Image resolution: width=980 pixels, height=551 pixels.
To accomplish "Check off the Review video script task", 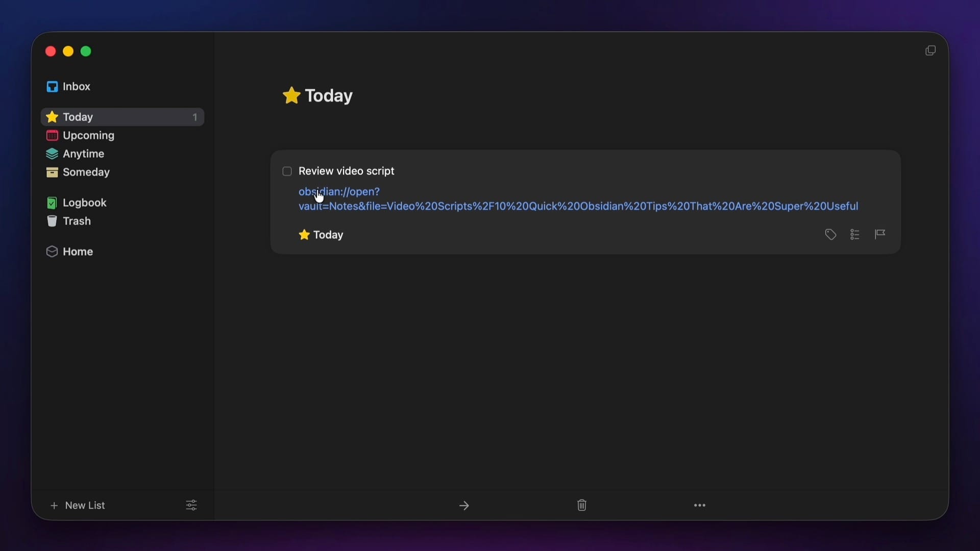I will pos(287,171).
